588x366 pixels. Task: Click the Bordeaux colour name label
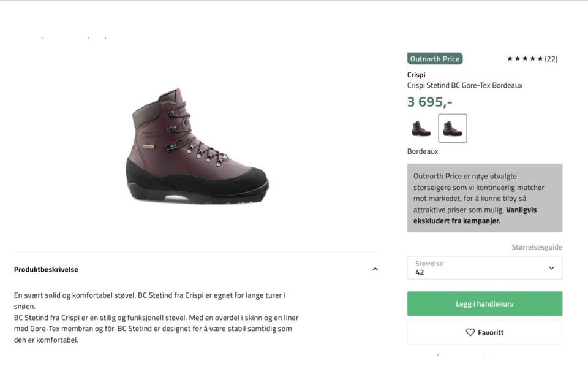423,151
